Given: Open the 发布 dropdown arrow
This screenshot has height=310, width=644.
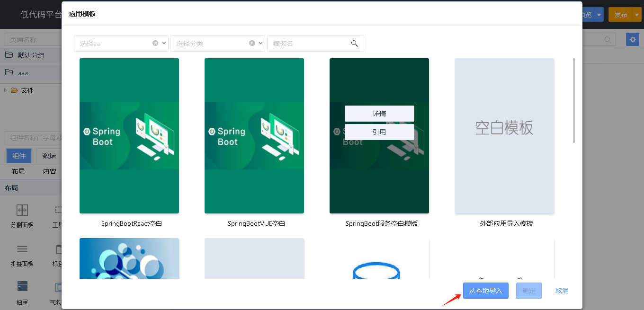Looking at the screenshot, I should (636, 15).
